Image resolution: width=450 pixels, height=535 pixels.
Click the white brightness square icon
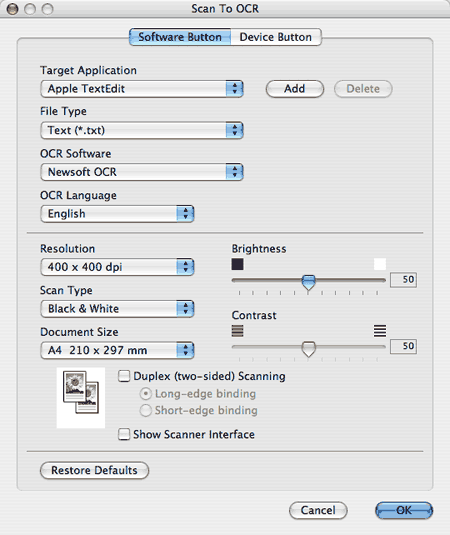(x=380, y=264)
